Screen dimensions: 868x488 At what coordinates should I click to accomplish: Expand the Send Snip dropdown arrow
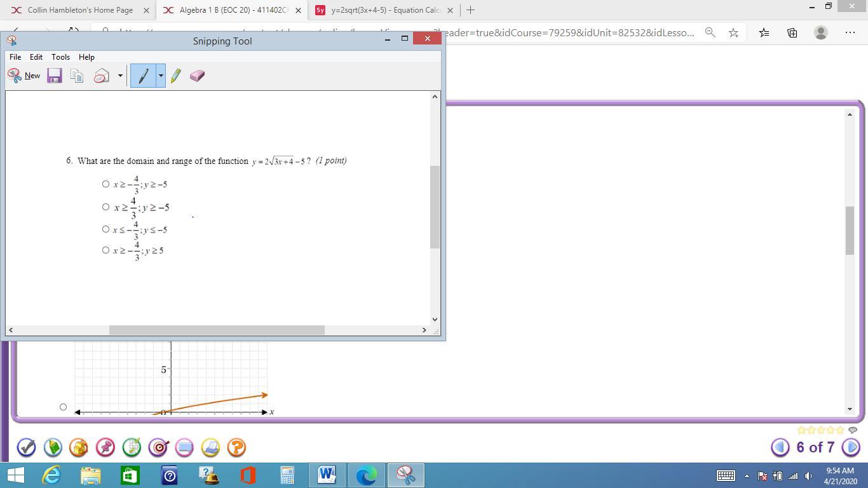120,76
